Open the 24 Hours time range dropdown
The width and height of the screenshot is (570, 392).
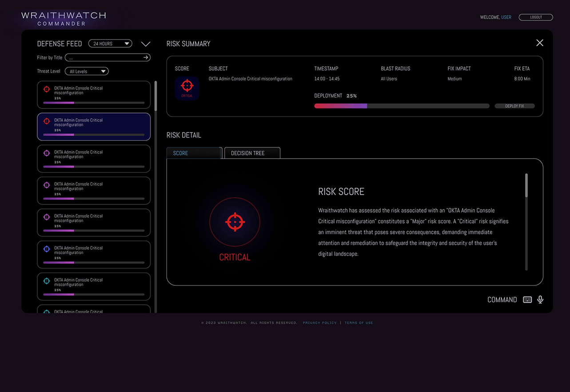110,44
